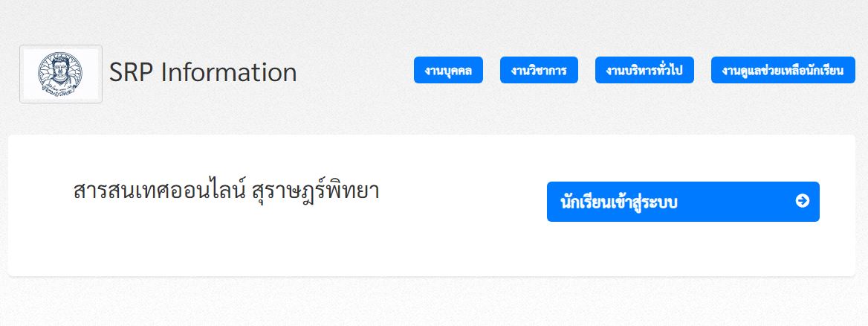Open the งานวิชาการ section
The height and width of the screenshot is (326, 868).
click(539, 71)
